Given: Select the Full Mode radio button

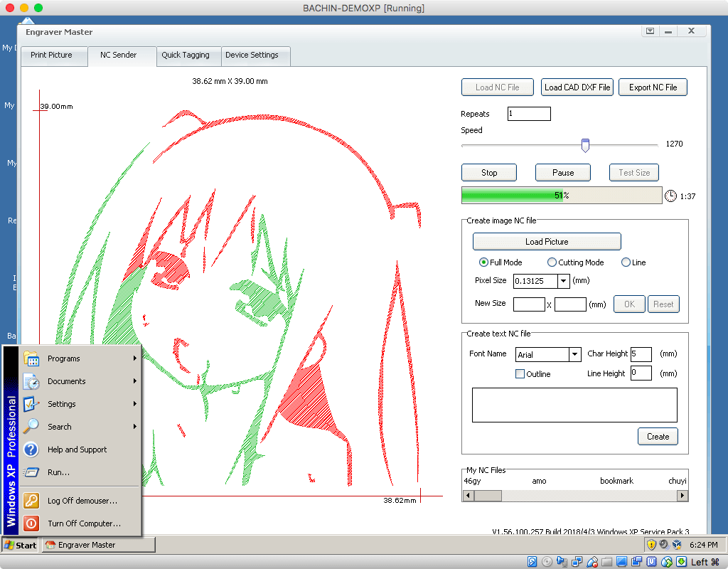Looking at the screenshot, I should (x=483, y=262).
